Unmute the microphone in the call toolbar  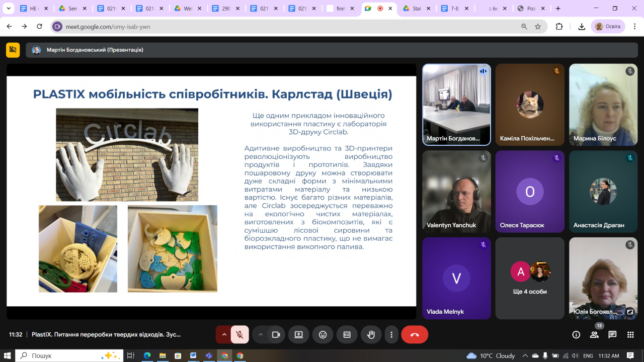pos(240,335)
